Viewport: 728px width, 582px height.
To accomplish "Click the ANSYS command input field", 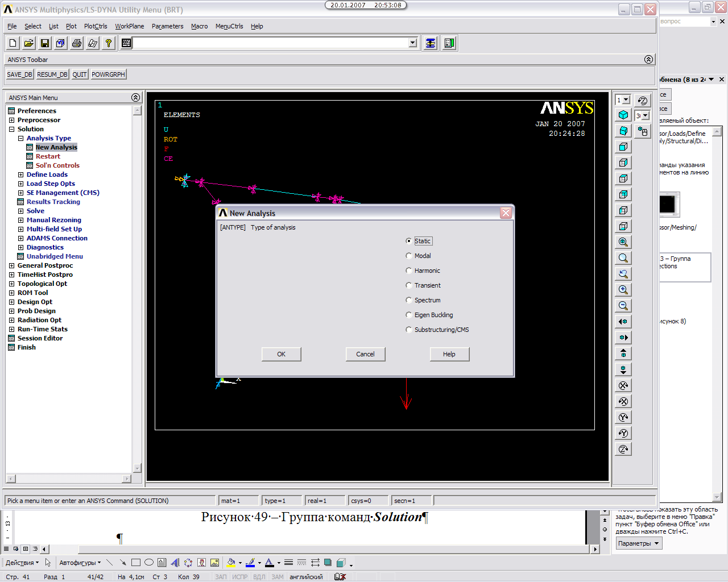I will click(271, 43).
